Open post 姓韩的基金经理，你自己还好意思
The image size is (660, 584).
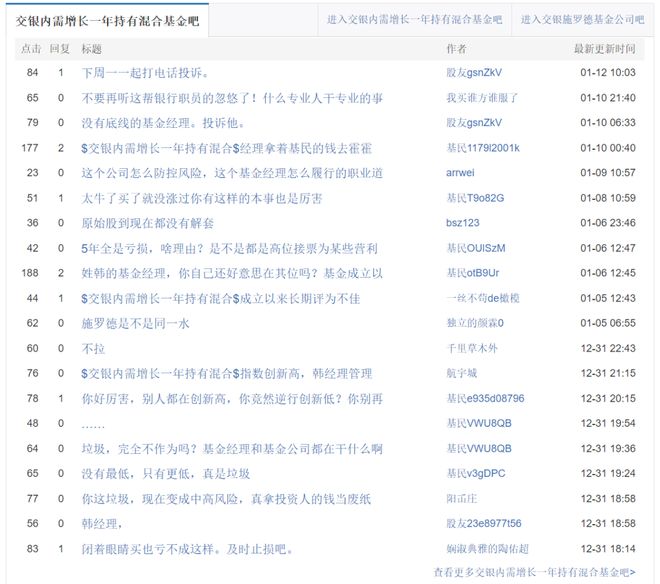pos(232,273)
